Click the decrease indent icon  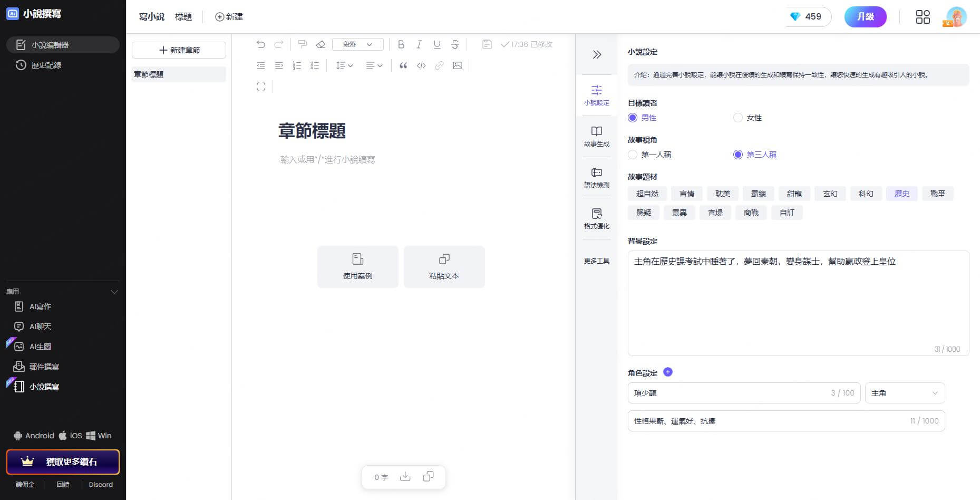tap(261, 65)
